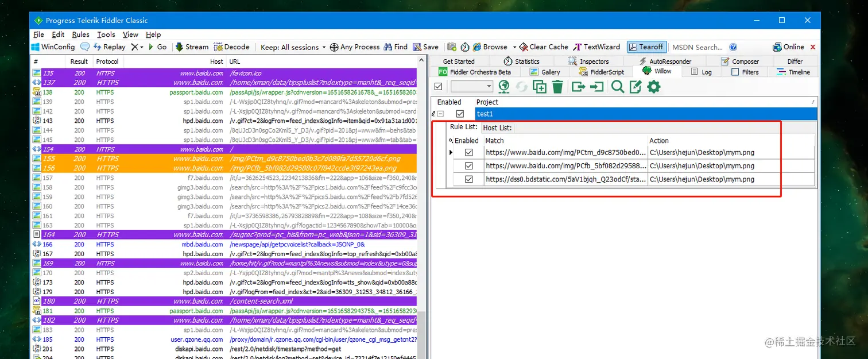Click Willow edit pencil icon

635,87
